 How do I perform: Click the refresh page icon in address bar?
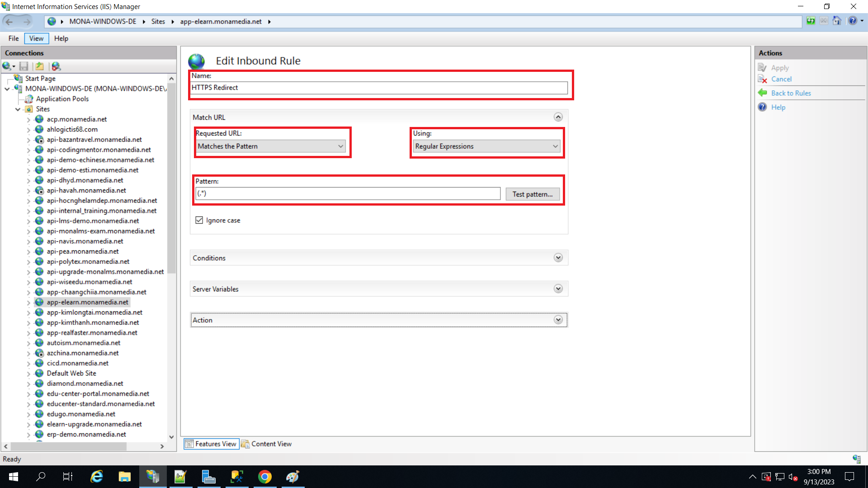811,21
